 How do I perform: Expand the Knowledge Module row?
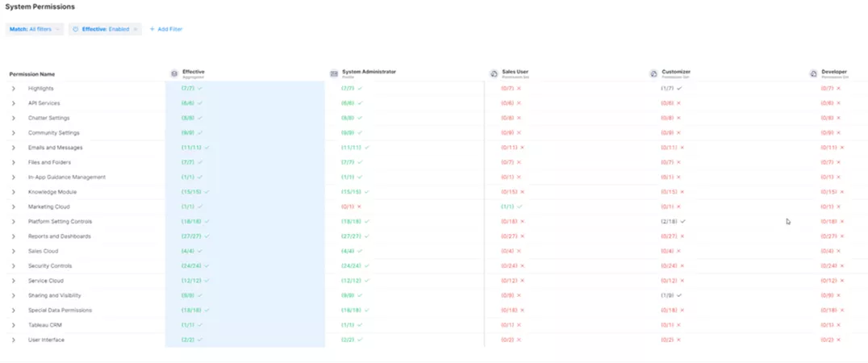tap(13, 192)
